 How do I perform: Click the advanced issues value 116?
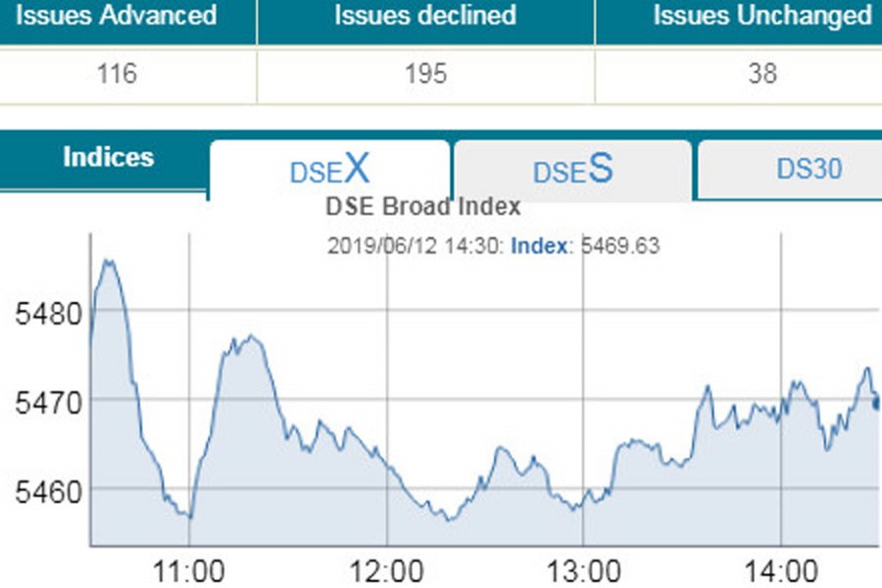(x=117, y=74)
